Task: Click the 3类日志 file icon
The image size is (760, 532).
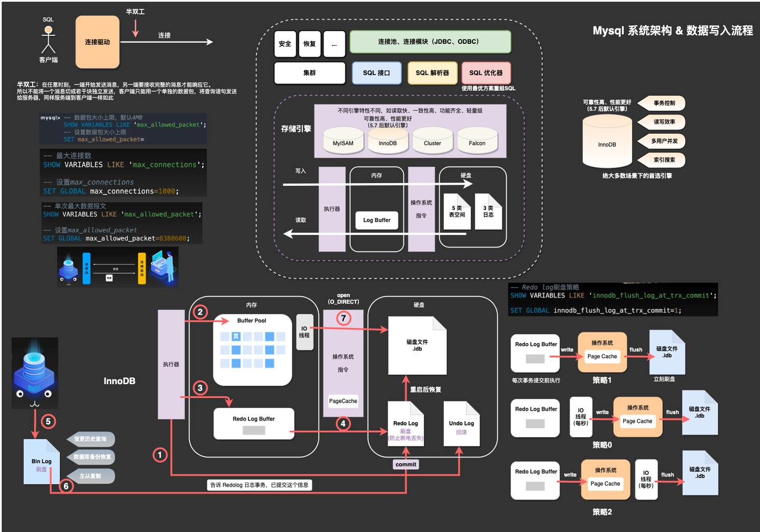Action: coord(489,211)
